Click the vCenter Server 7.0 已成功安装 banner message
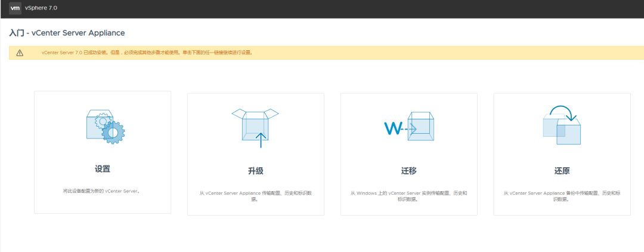The width and height of the screenshot is (644, 252). tap(147, 53)
